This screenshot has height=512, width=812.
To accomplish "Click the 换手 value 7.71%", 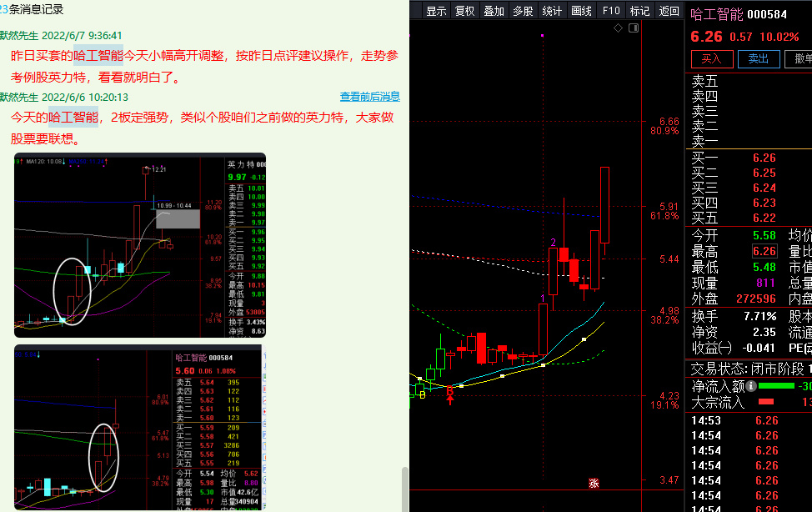I will 759,316.
